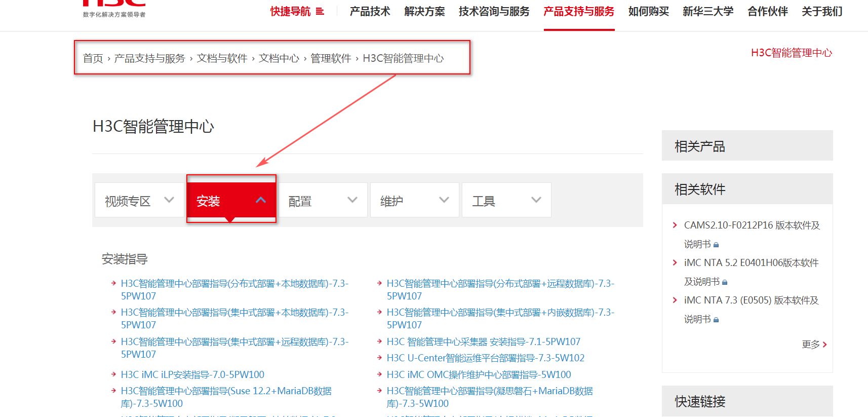Click the 文档与软件 breadcrumb link
The height and width of the screenshot is (417, 868).
[222, 58]
